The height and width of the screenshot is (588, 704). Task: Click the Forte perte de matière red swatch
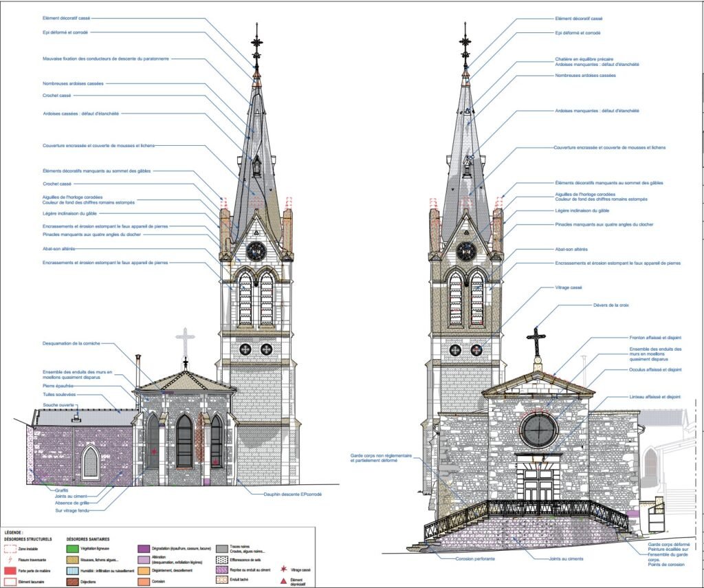point(10,571)
